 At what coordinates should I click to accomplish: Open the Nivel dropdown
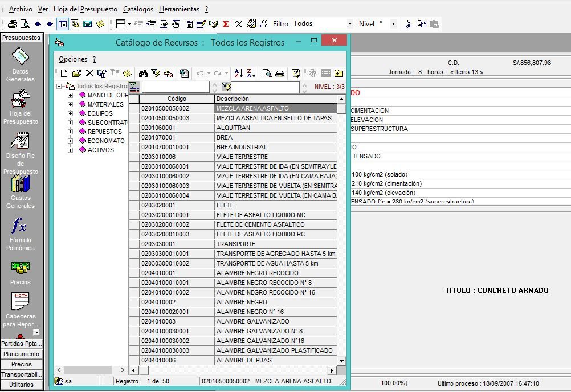(393, 24)
